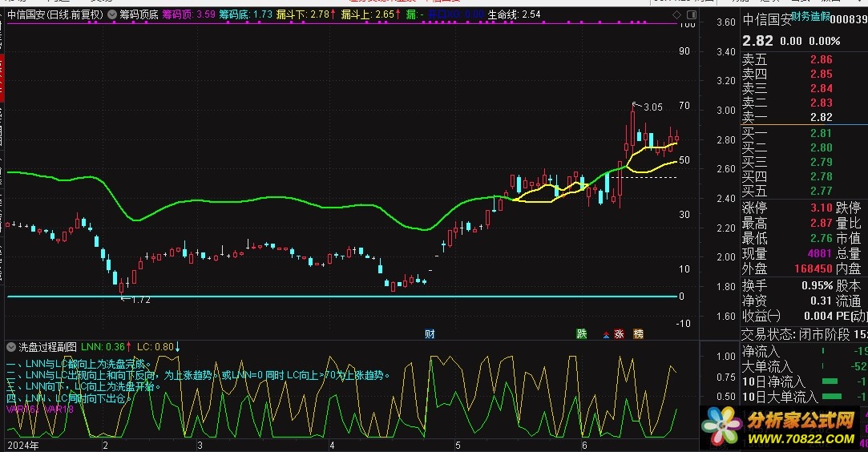This screenshot has height=452, width=868.
Task: Click the chart title 中信国安(日线.前复权)
Action: (55, 14)
